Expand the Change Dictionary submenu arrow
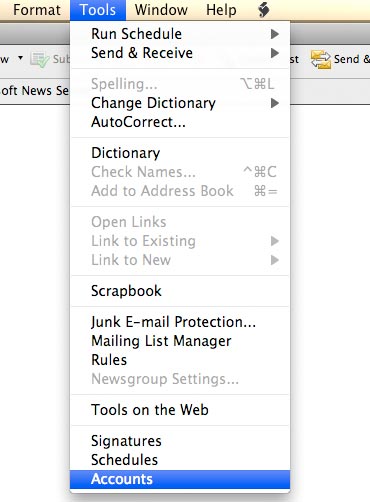Image resolution: width=370 pixels, height=502 pixels. [275, 103]
